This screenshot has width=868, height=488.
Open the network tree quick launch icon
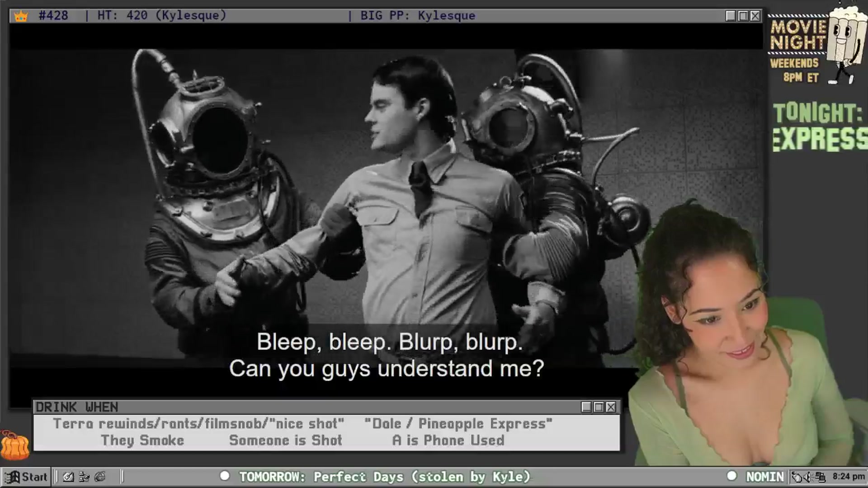point(84,477)
